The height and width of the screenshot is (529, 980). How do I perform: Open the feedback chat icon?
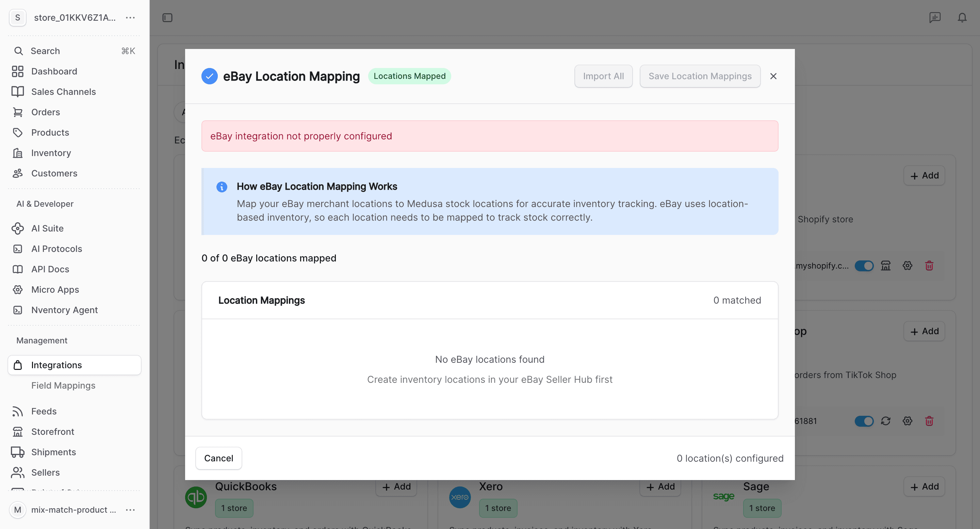click(935, 17)
